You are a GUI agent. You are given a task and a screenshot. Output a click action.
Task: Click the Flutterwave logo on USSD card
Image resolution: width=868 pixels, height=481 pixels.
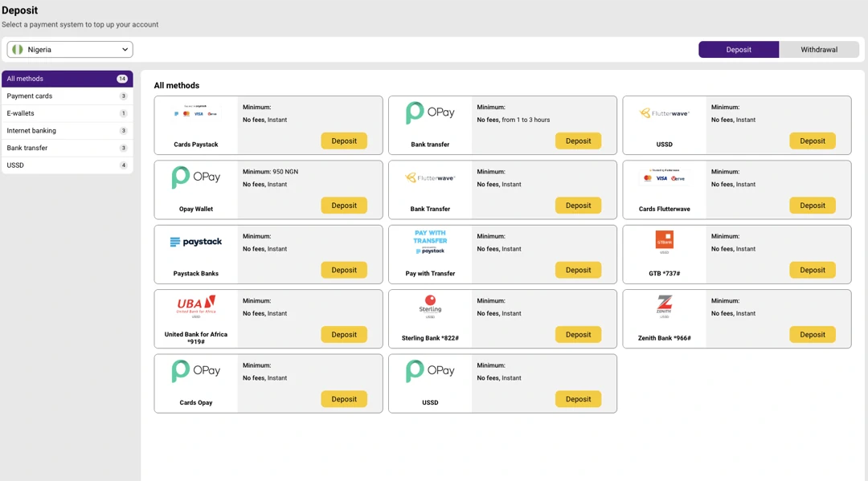click(665, 113)
